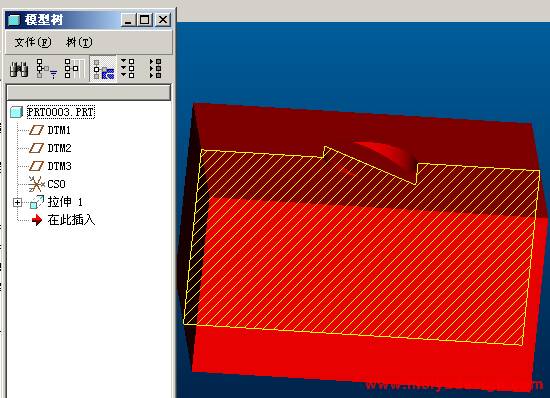Screen dimensions: 550x398
Task: Open the tree filter settings icon
Action: [x=47, y=69]
